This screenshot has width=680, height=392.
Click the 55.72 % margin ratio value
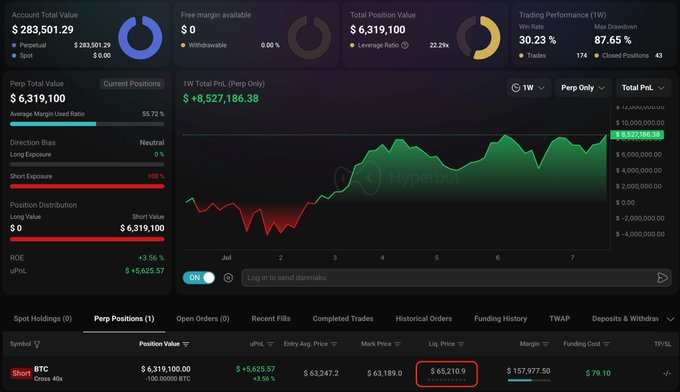tap(153, 114)
